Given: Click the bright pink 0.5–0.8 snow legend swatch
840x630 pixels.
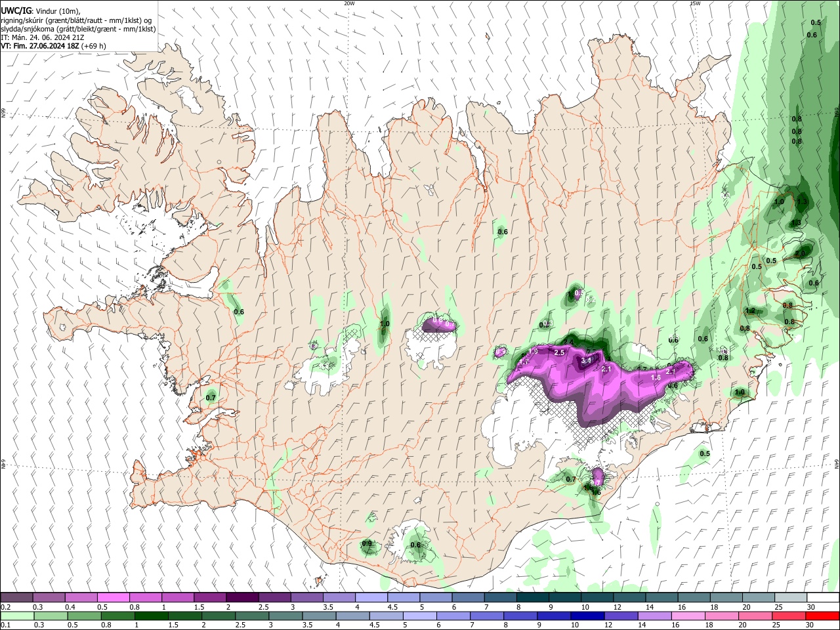Looking at the screenshot, I should click(x=113, y=597).
